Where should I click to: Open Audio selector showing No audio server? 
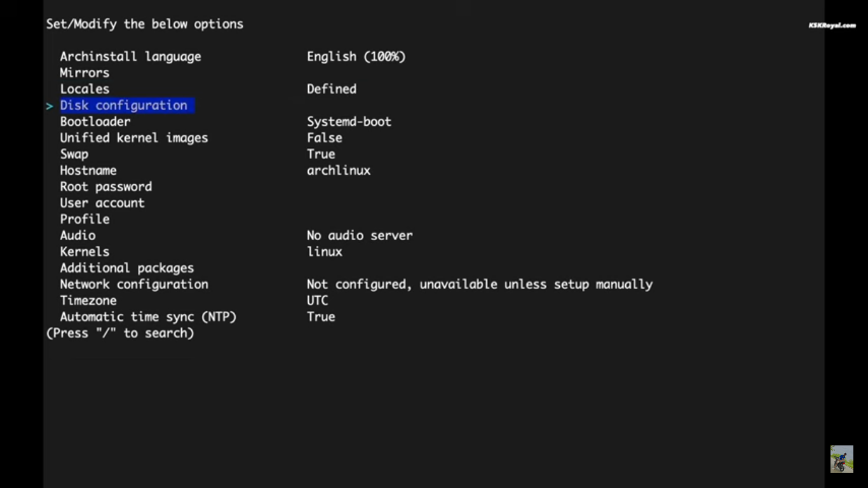click(78, 235)
